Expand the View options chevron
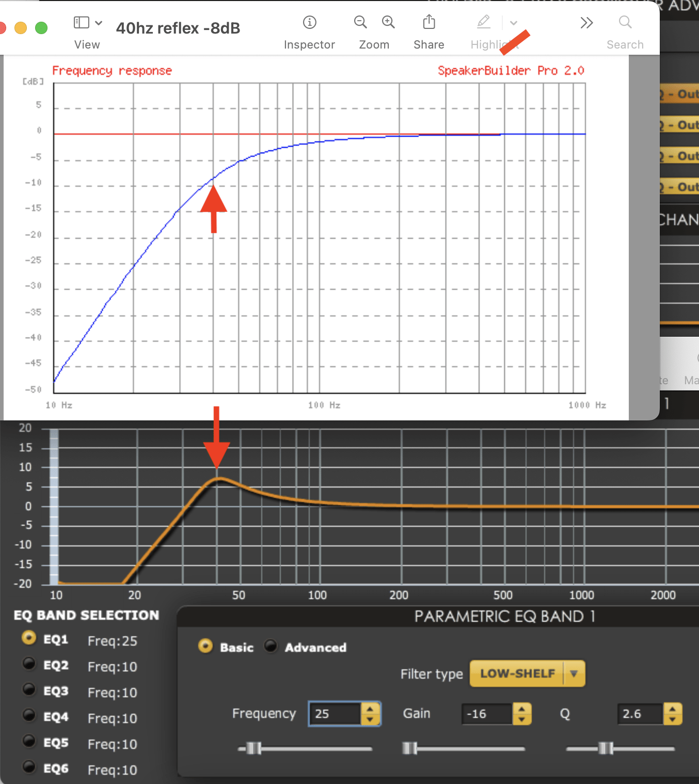Screen dimensions: 699x784 (x=99, y=23)
